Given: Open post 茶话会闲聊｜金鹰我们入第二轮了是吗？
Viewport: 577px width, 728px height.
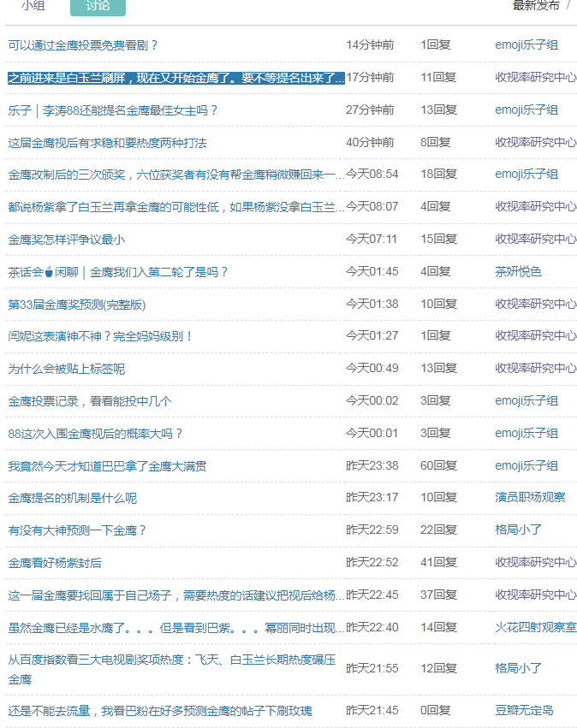Looking at the screenshot, I should (x=117, y=272).
